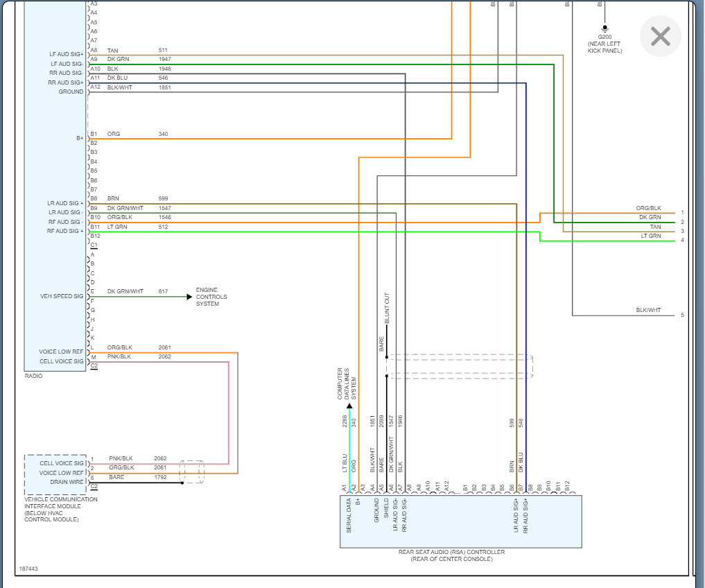Click the 'CELL VOICE SIG' radio label
The height and width of the screenshot is (588, 705).
click(62, 362)
